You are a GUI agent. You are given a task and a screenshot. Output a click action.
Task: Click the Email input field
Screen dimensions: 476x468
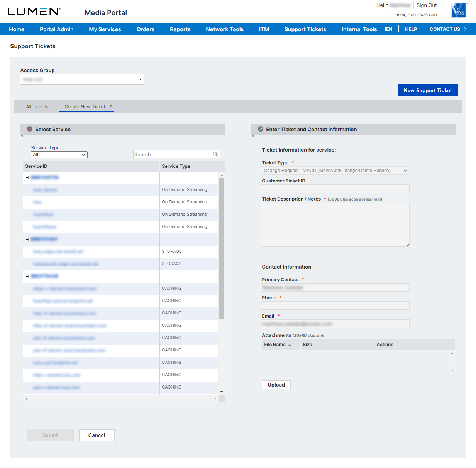[335, 324]
